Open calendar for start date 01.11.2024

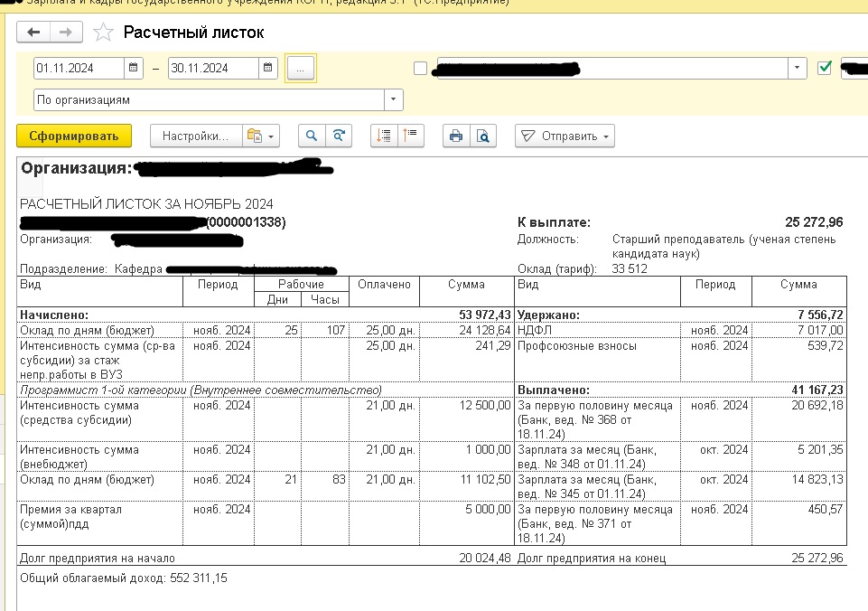(134, 68)
